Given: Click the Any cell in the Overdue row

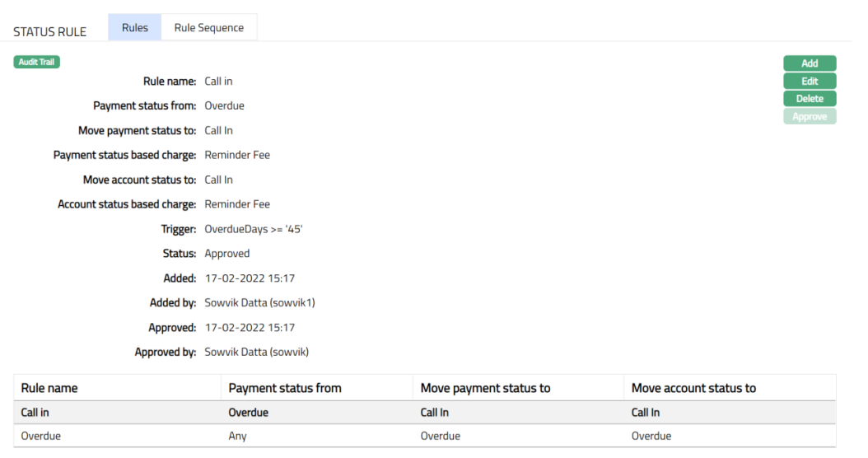Looking at the screenshot, I should 237,436.
